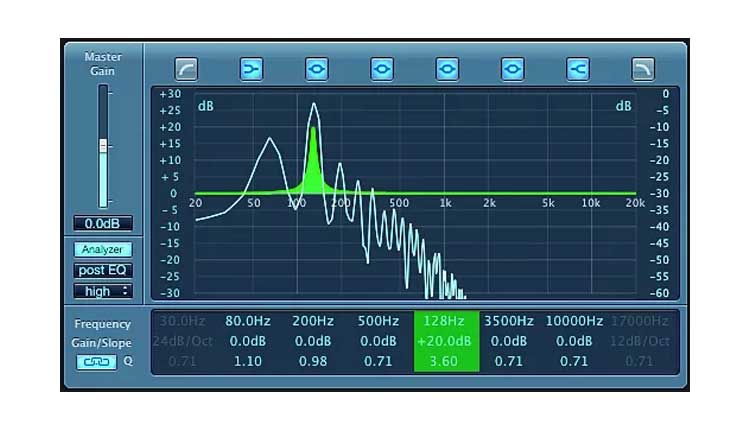The width and height of the screenshot is (750, 430).
Task: Open the analyzer resolution dropdown set to high
Action: point(103,291)
